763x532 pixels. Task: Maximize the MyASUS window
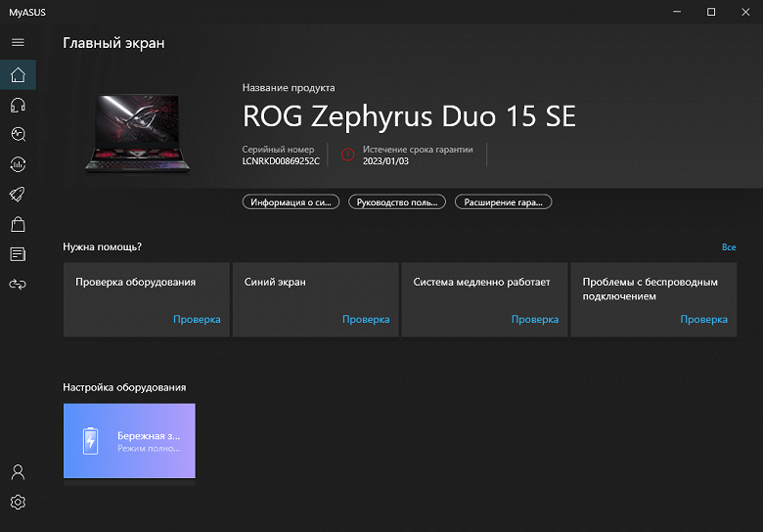click(711, 12)
